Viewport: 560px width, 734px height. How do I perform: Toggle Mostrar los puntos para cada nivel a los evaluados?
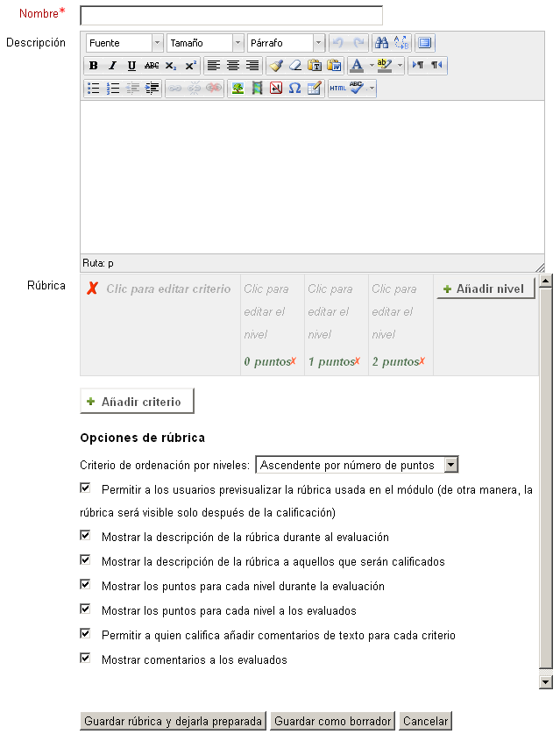click(x=85, y=609)
